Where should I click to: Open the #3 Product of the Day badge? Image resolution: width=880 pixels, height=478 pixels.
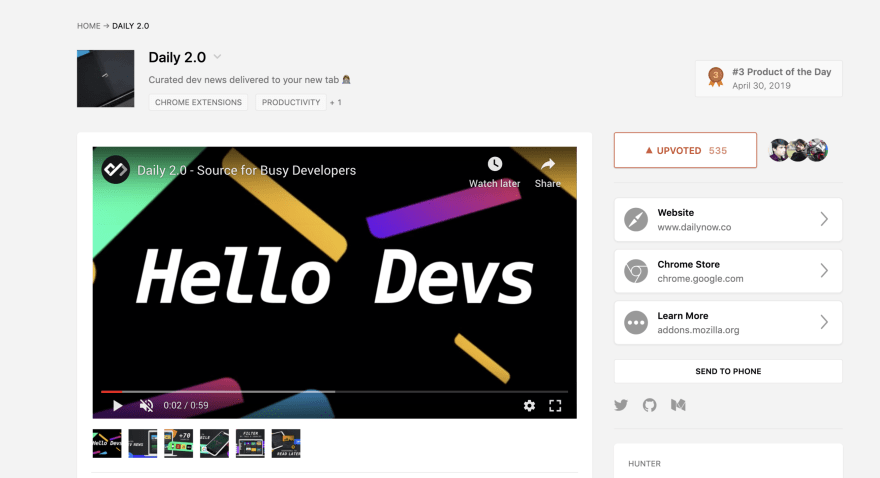[x=768, y=79]
